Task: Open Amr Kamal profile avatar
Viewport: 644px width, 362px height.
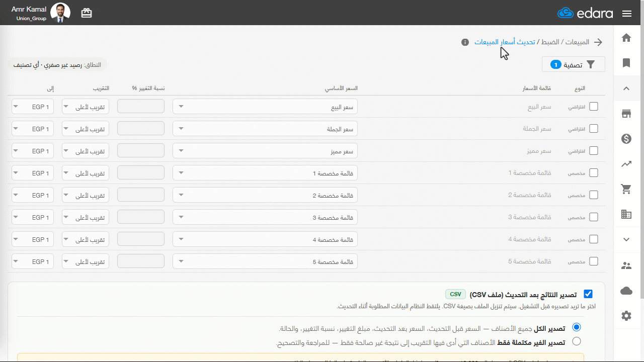Action: click(x=60, y=13)
